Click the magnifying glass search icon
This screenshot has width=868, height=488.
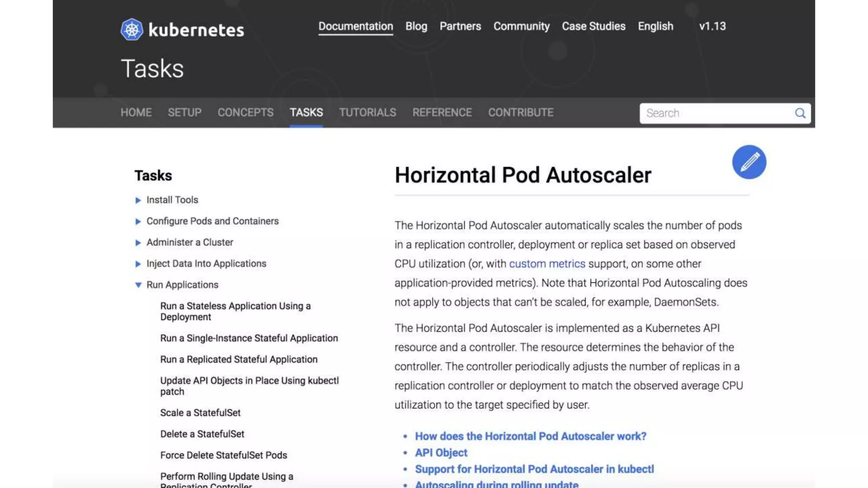point(800,113)
